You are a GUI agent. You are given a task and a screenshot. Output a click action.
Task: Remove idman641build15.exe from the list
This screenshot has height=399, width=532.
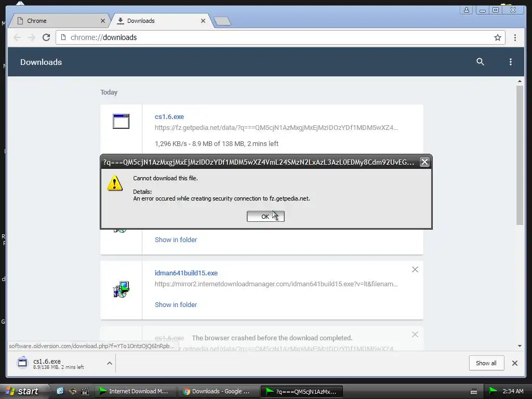[415, 270]
